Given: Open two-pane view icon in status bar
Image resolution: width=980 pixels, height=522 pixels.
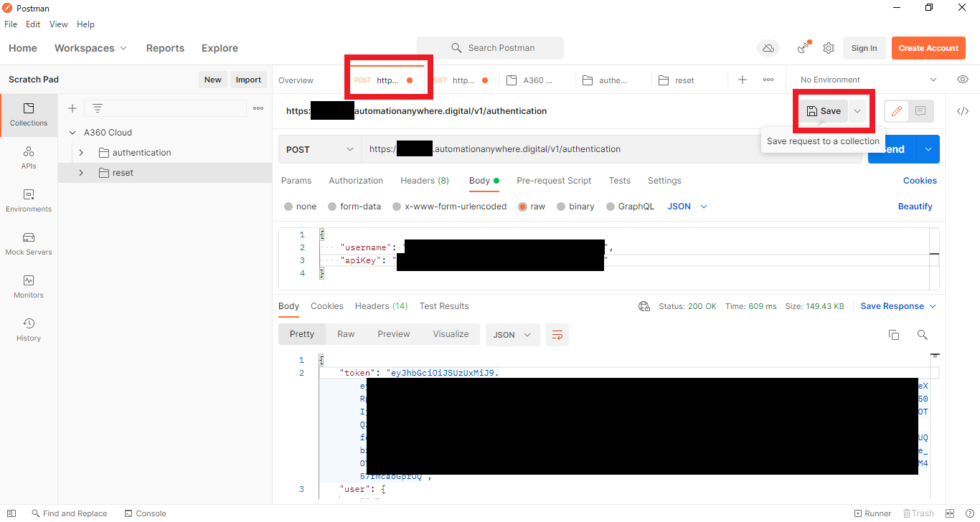Looking at the screenshot, I should (950, 513).
